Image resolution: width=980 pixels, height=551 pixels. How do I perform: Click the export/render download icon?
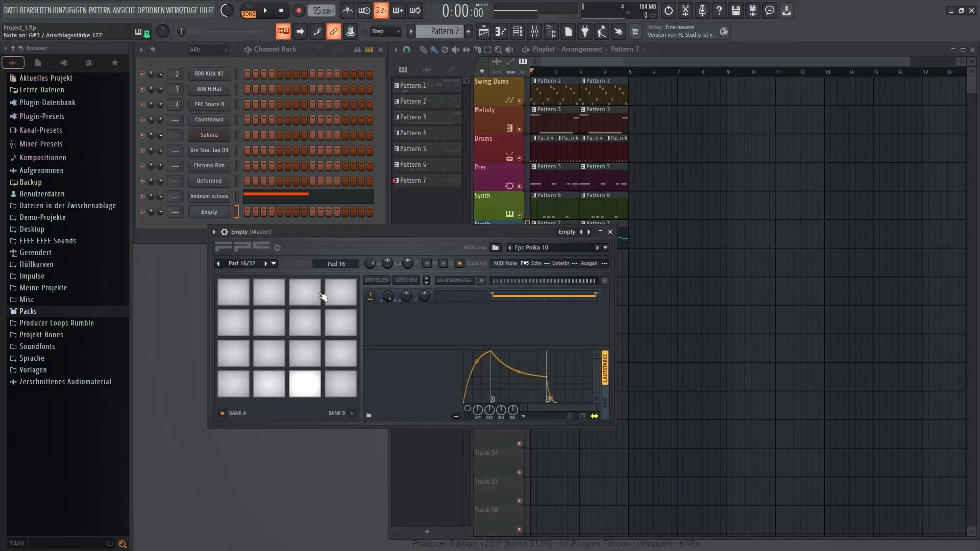click(787, 10)
